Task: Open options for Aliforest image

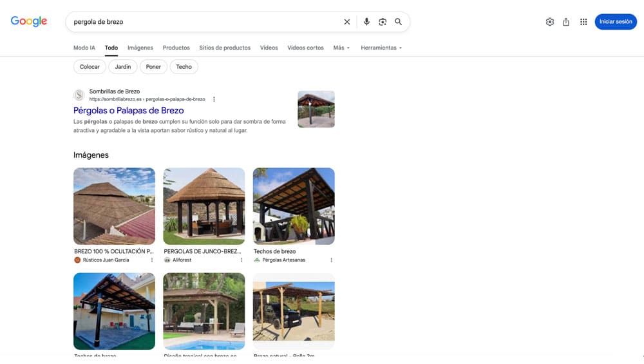Action: 241,260
